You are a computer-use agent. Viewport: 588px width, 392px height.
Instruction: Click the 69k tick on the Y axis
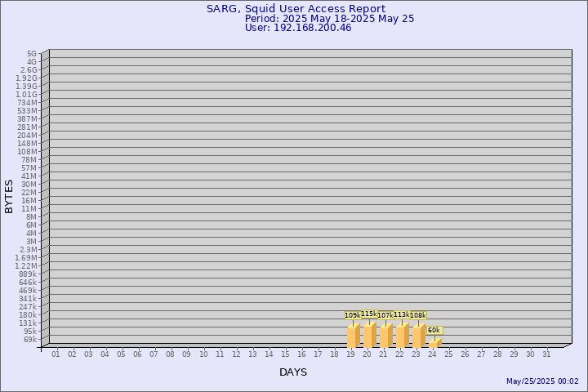pyautogui.click(x=29, y=339)
